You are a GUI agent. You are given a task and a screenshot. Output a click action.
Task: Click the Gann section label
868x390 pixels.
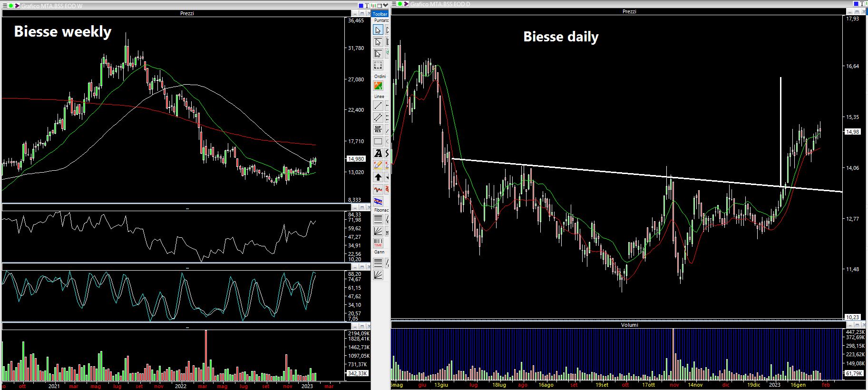(379, 252)
